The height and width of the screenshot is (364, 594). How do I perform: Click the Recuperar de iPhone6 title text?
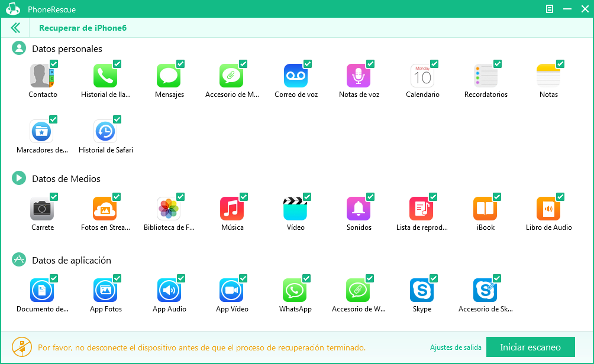point(83,28)
